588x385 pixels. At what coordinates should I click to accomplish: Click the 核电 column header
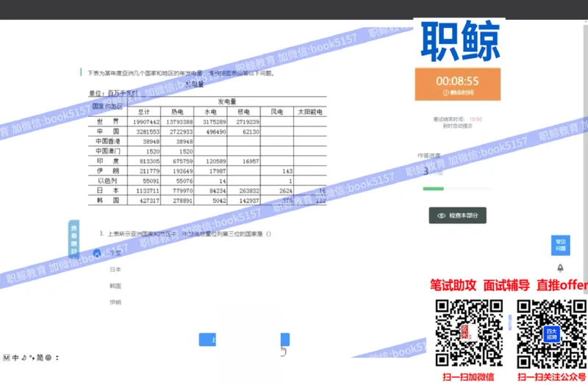coord(243,112)
